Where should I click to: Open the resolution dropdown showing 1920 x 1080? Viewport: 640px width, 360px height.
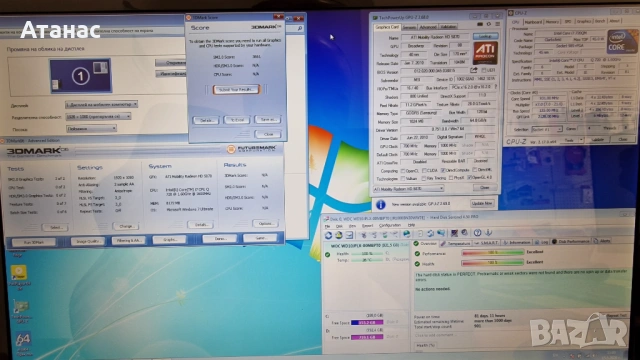[98, 117]
